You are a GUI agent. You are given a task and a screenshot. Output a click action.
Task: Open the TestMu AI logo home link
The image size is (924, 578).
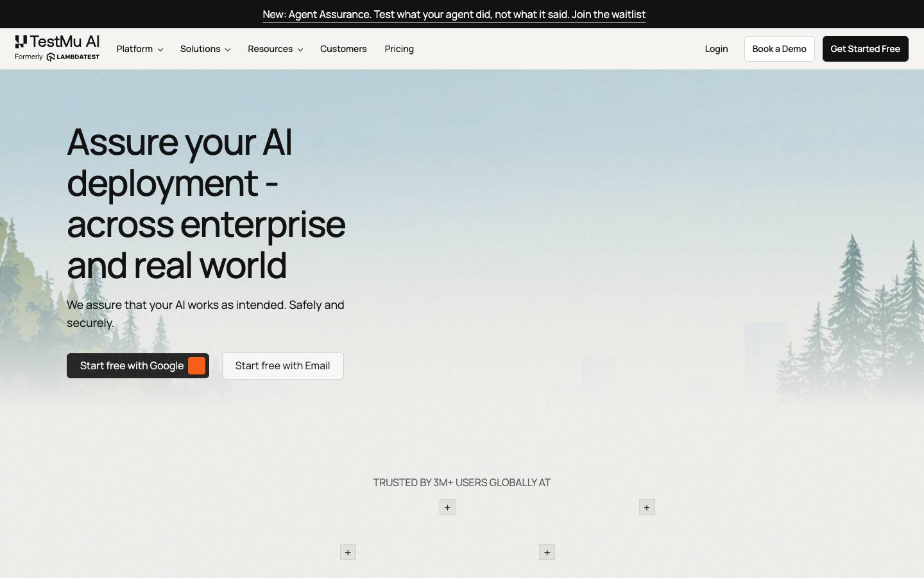click(x=57, y=48)
